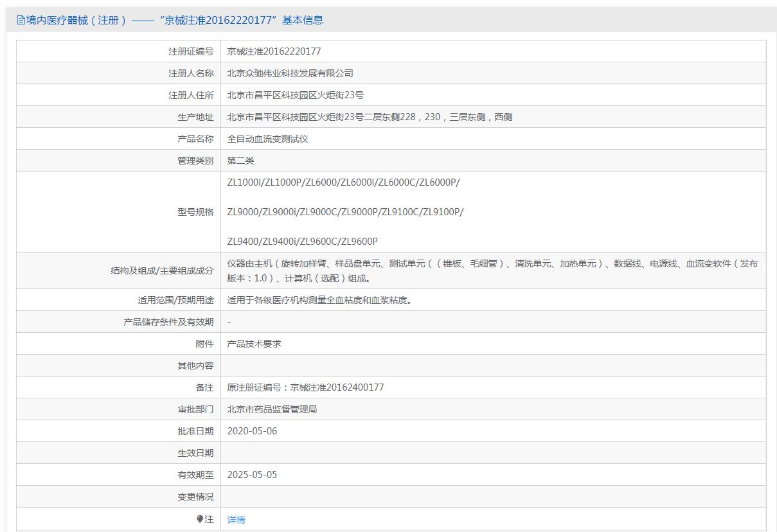Click the intended use text 适用于各级医疗机构
The height and width of the screenshot is (532, 777).
coord(319,300)
